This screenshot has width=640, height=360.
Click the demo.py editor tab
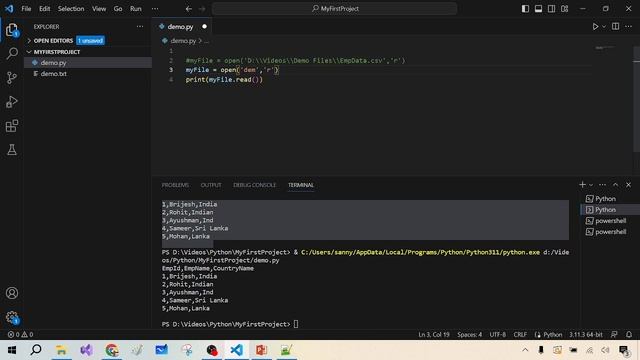point(182,27)
